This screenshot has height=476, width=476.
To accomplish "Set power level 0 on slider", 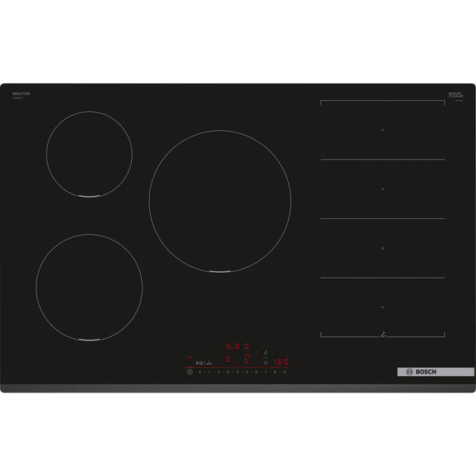I will point(200,372).
